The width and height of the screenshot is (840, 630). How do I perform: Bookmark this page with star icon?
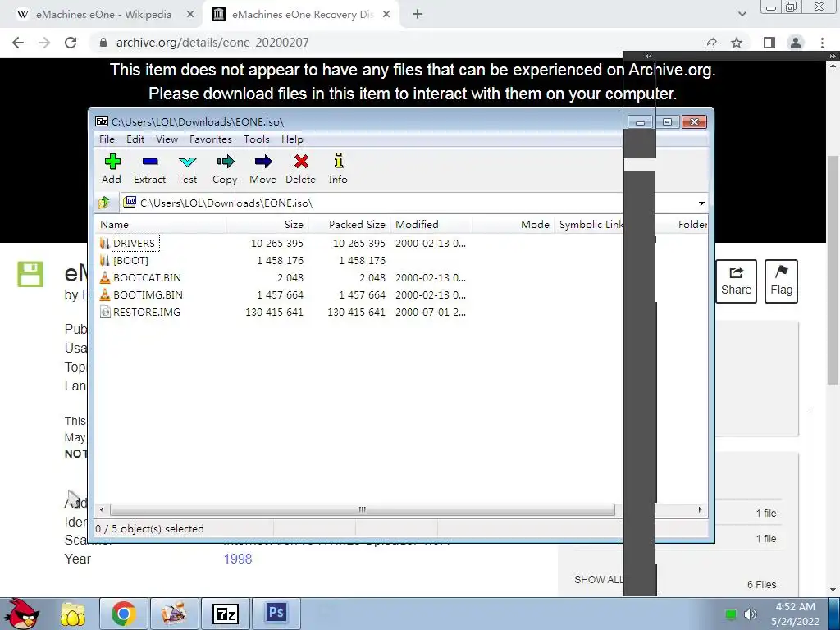(737, 43)
